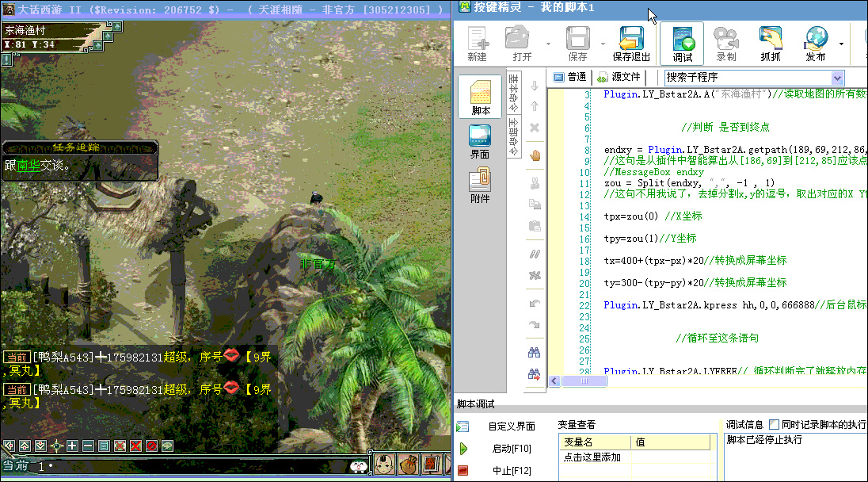Expand the dropdown arrow next to 打开
This screenshot has height=482, width=868.
pos(549,44)
